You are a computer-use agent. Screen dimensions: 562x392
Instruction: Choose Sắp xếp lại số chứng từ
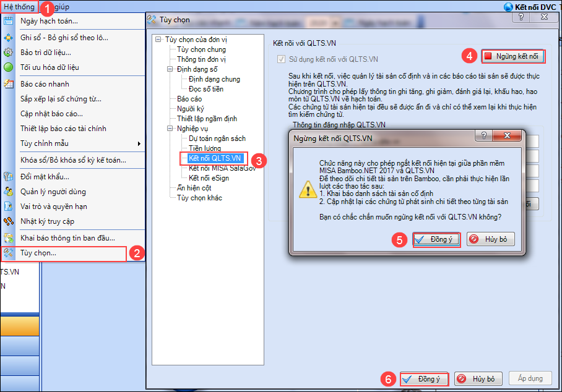pyautogui.click(x=61, y=99)
